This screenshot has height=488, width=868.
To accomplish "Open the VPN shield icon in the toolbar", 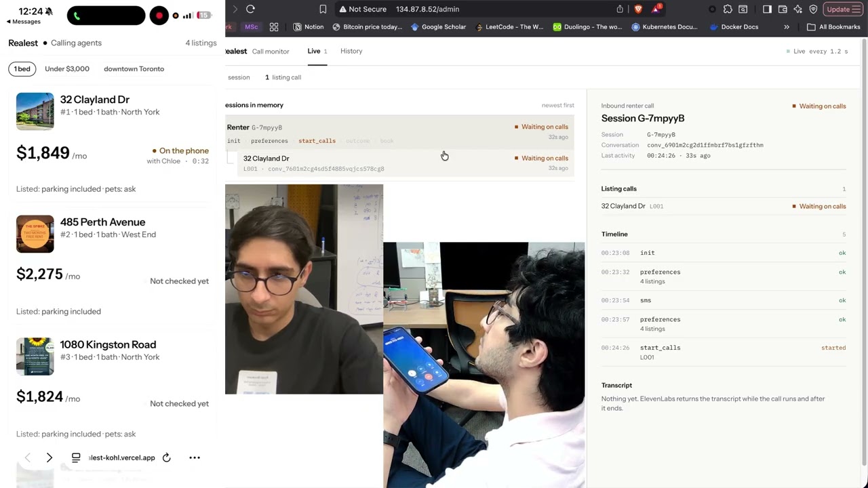I will [x=814, y=9].
